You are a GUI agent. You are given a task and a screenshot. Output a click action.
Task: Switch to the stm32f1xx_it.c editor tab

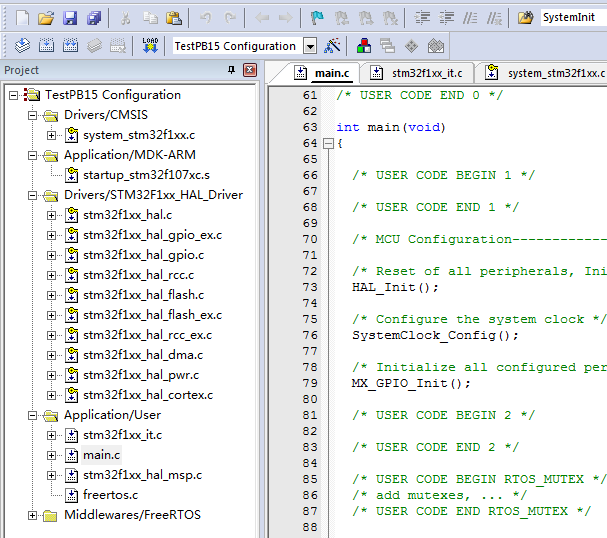point(417,73)
